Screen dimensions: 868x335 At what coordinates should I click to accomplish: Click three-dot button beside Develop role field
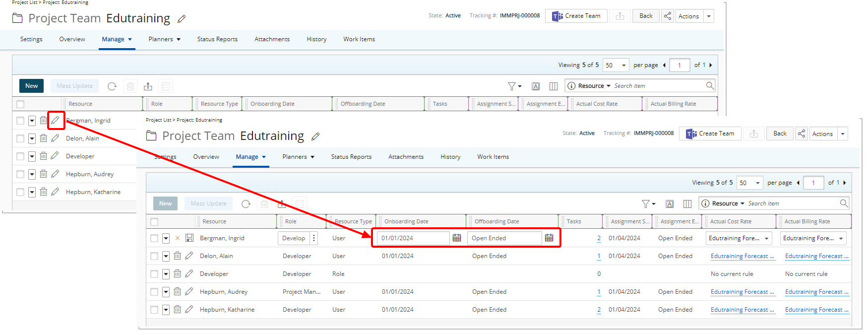[314, 238]
